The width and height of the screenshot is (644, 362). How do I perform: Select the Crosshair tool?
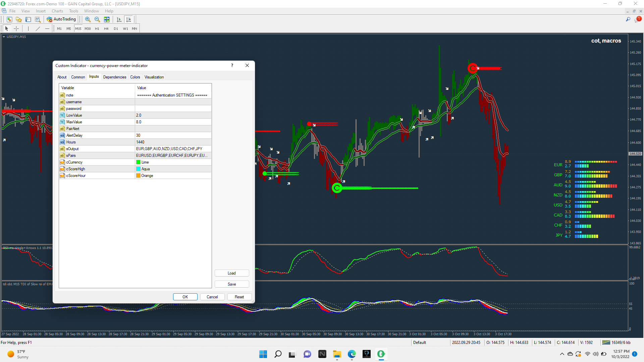click(16, 29)
